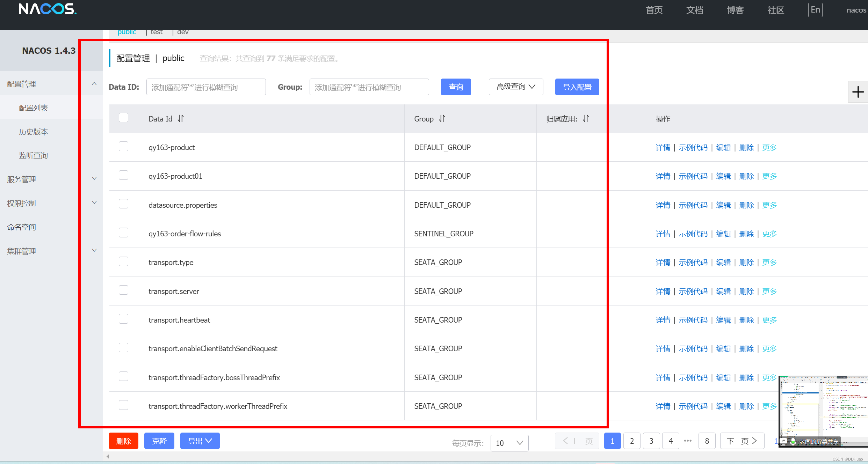The height and width of the screenshot is (464, 868).
Task: Go to page 3 of the configuration list
Action: click(x=651, y=441)
